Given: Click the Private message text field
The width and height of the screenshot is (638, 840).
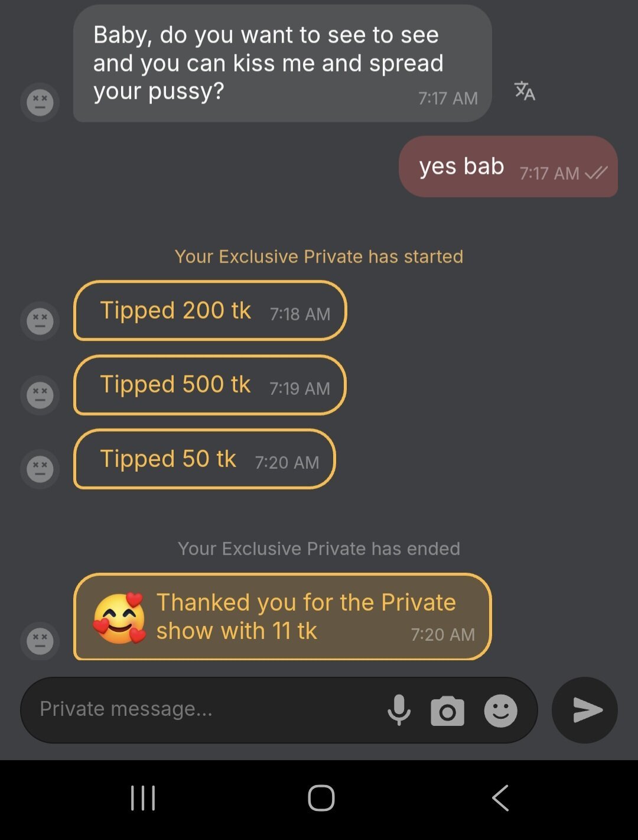Looking at the screenshot, I should point(201,709).
